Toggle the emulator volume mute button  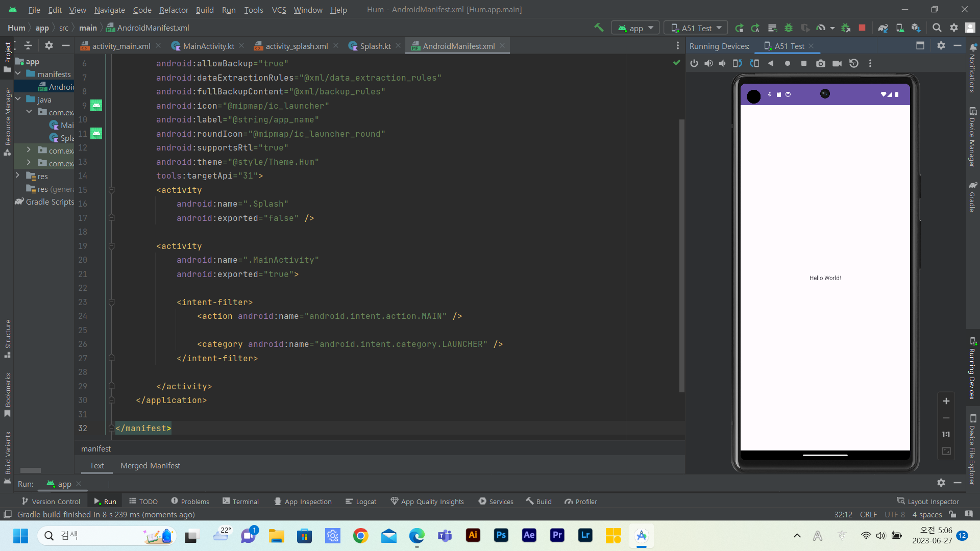click(722, 63)
